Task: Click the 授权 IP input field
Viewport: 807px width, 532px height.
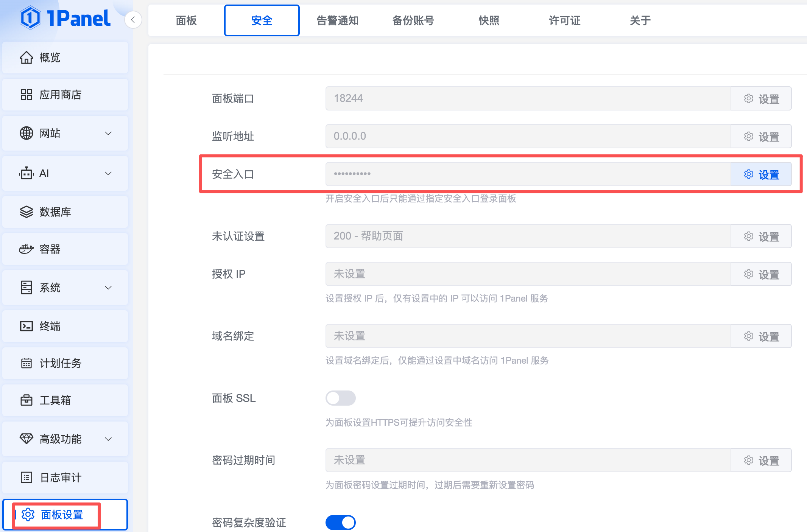Action: pyautogui.click(x=528, y=274)
